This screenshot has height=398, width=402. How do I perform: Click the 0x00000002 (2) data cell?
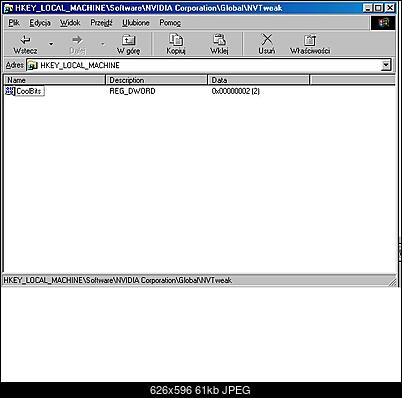[x=236, y=91]
